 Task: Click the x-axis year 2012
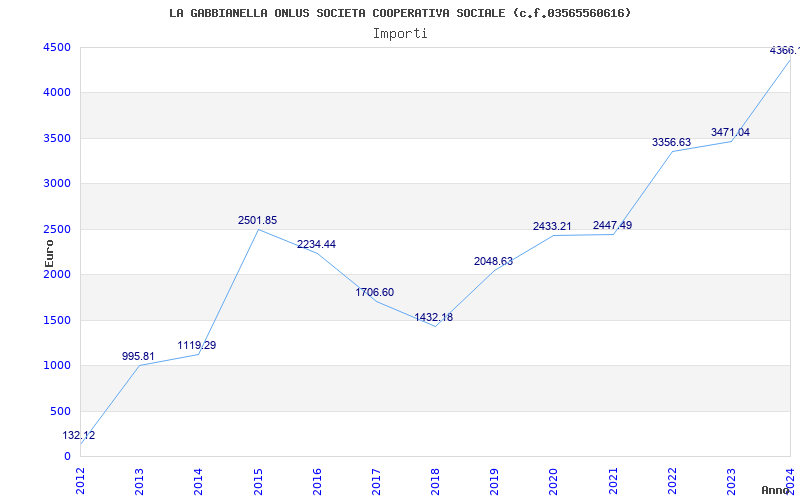(x=80, y=481)
